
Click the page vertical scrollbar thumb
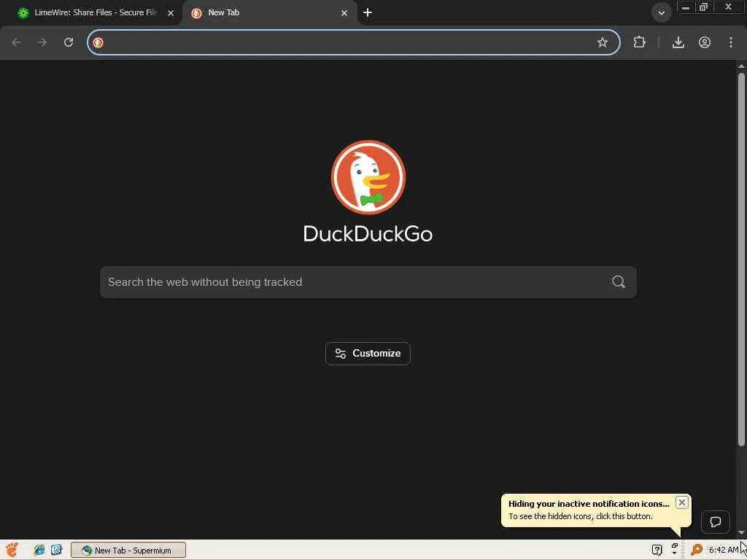pyautogui.click(x=741, y=260)
